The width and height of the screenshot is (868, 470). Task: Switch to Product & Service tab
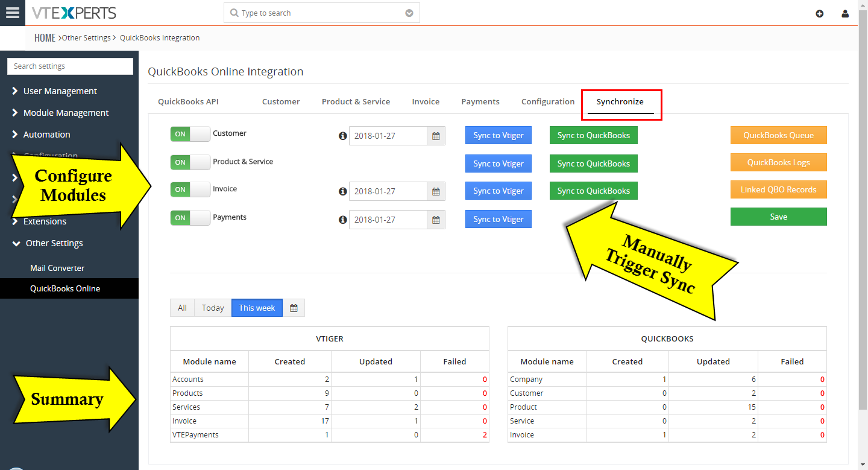click(x=356, y=101)
